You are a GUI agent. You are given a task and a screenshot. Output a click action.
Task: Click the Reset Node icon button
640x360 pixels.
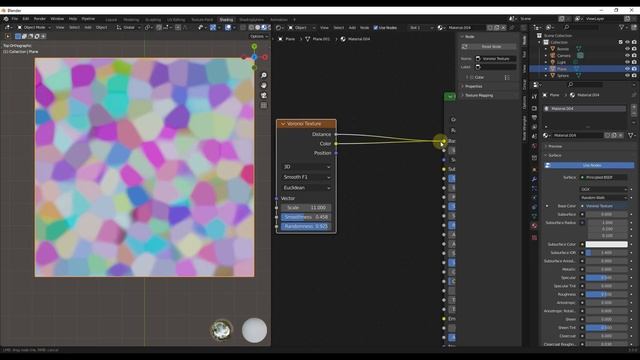[464, 47]
